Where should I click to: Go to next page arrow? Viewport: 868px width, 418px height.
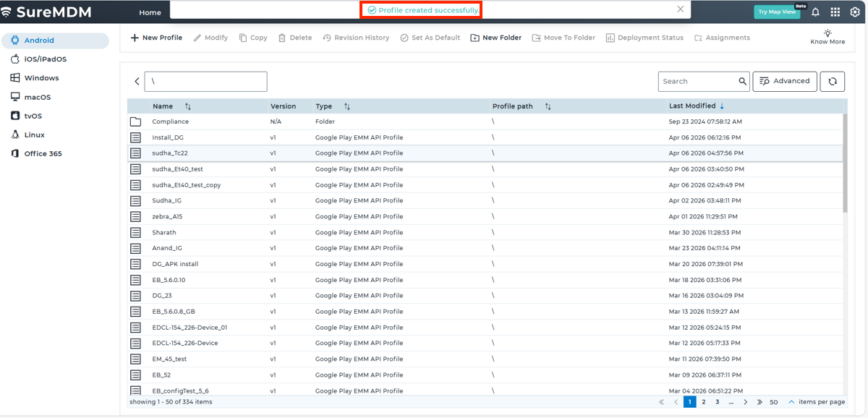click(x=746, y=402)
